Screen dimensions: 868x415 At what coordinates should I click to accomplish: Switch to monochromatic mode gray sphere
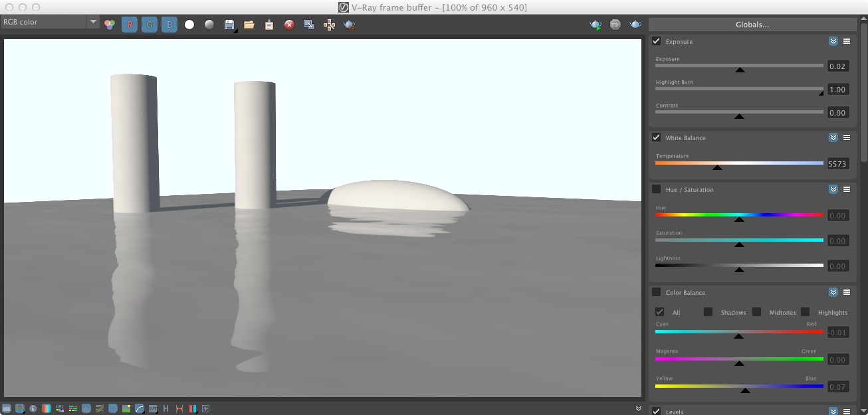coord(209,25)
